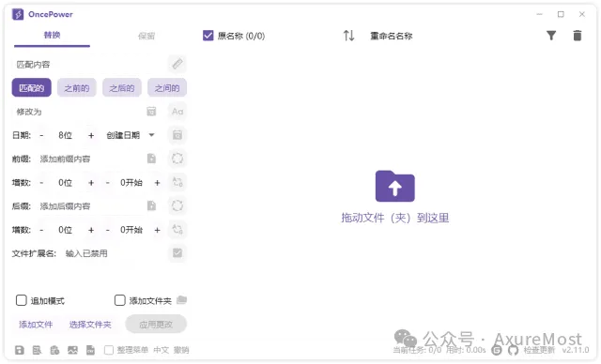
Task: Select the 之间的 match mode
Action: 167,88
